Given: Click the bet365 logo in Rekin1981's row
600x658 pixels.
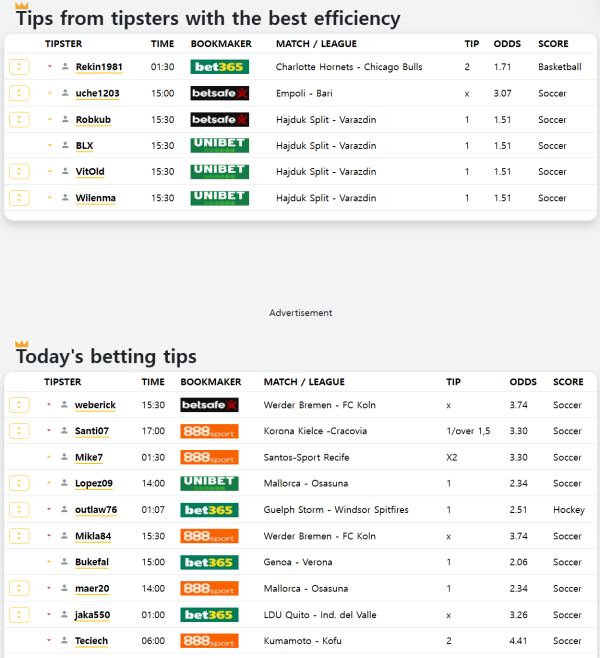Looking at the screenshot, I should point(219,67).
